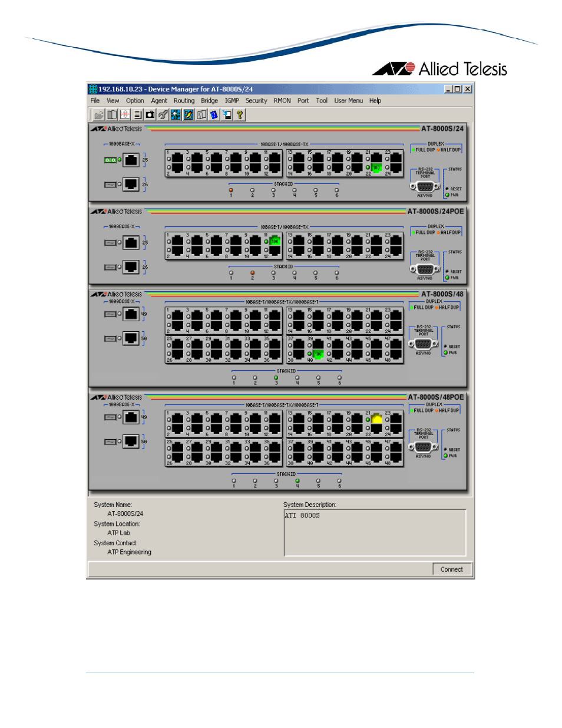Open the Security menu

coord(256,101)
